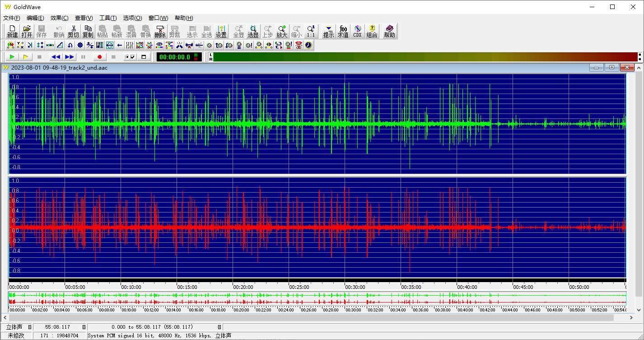Open the 帮助(H) menu
The image size is (644, 340).
(x=184, y=18)
